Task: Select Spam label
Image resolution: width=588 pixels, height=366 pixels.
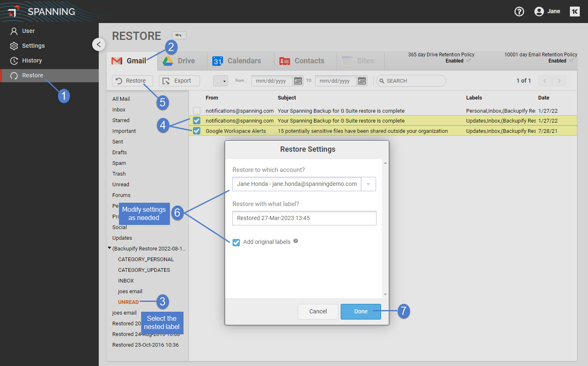Action: coord(119,163)
